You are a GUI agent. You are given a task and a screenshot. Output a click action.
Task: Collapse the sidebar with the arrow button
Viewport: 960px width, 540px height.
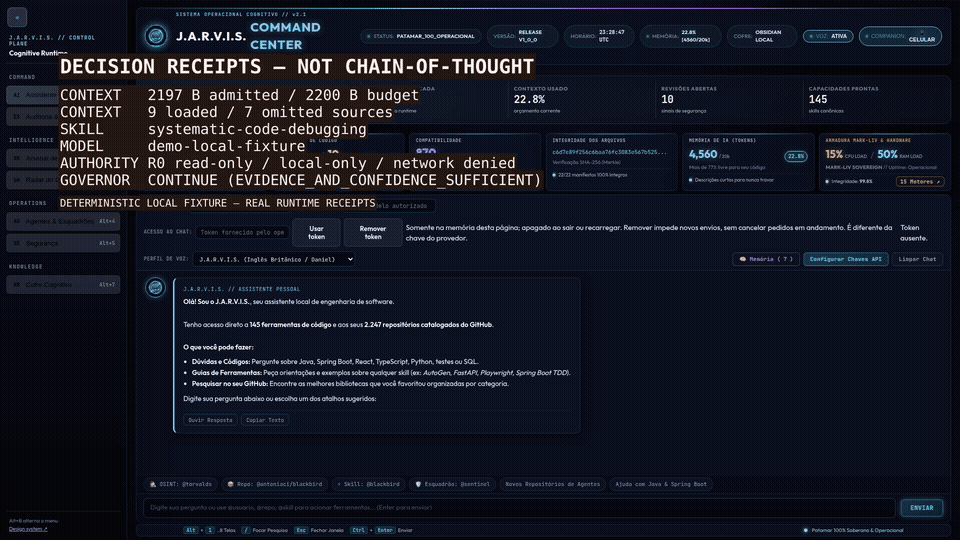click(17, 17)
